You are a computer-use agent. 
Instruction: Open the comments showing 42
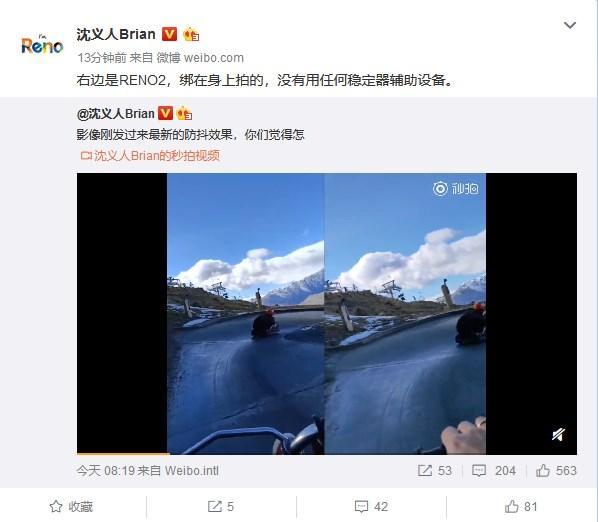(371, 506)
